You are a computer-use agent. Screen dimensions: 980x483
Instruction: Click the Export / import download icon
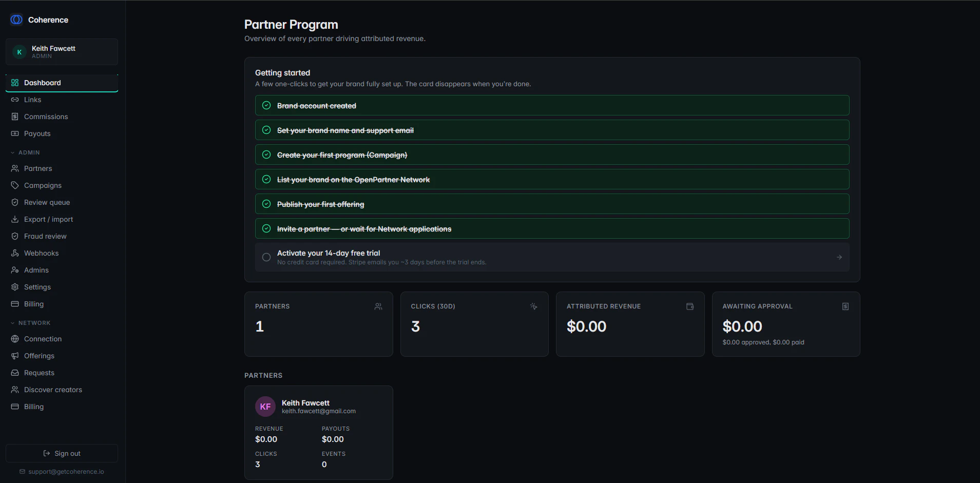pyautogui.click(x=15, y=219)
